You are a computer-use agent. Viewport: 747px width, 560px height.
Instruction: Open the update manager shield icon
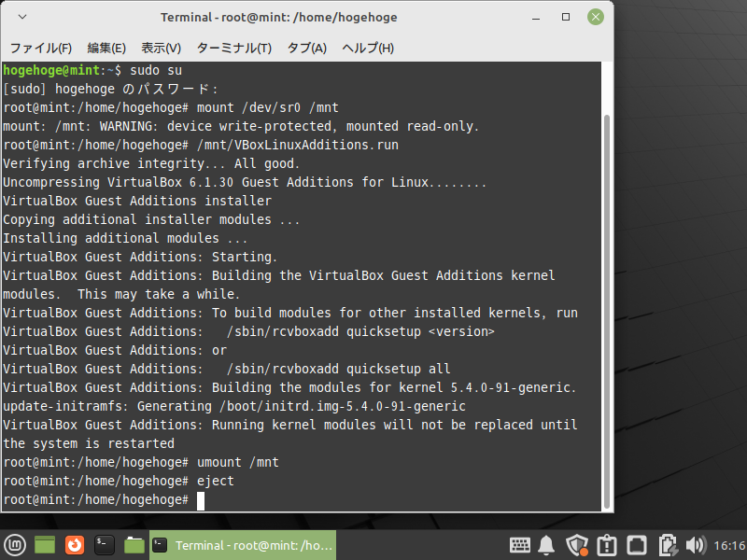[x=576, y=545]
